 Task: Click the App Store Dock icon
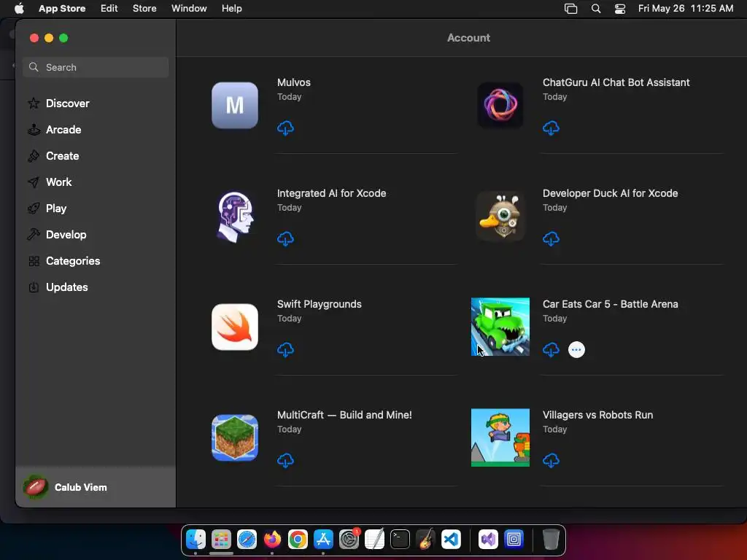point(323,540)
